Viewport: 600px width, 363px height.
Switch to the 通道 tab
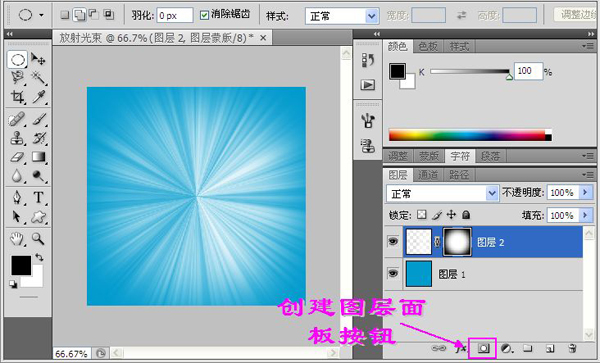click(x=427, y=175)
